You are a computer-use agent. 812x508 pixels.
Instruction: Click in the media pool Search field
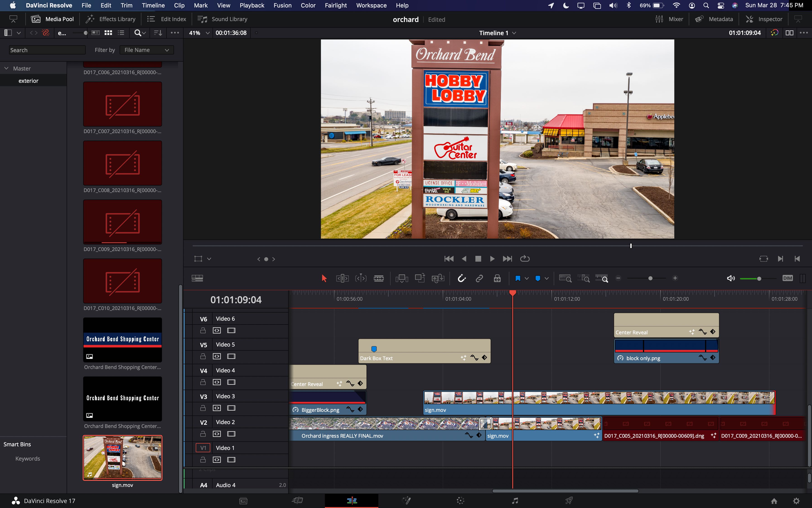47,50
